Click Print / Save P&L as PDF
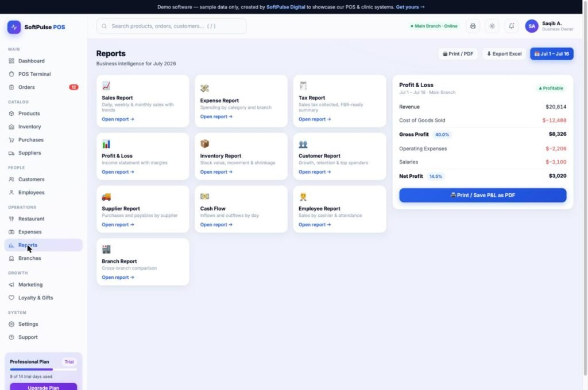The height and width of the screenshot is (390, 588). click(482, 195)
